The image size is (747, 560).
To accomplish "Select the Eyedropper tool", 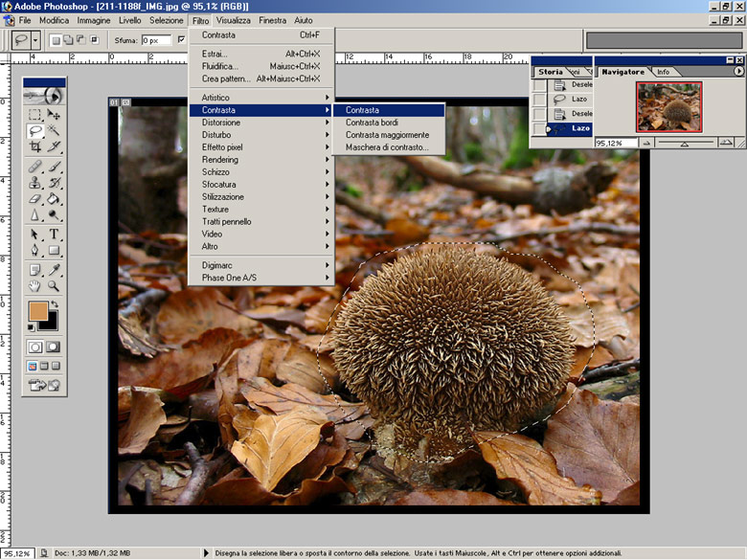I will [54, 269].
